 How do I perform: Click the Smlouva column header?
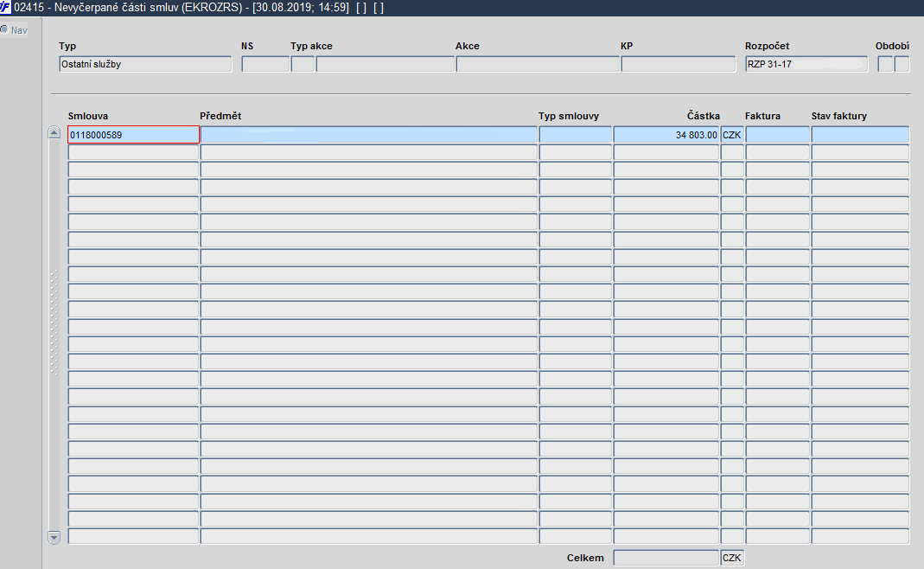[x=88, y=116]
